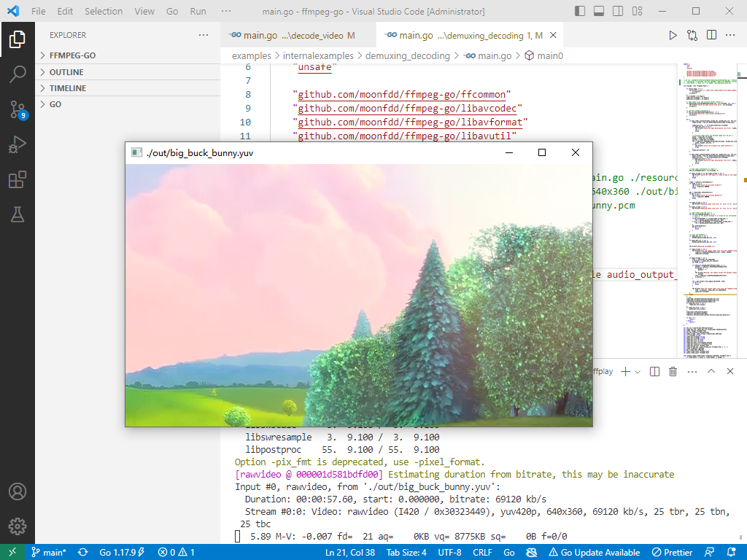Screen dimensions: 747x560
Task: Click 'examples' in the breadcrumb
Action: pyautogui.click(x=251, y=55)
